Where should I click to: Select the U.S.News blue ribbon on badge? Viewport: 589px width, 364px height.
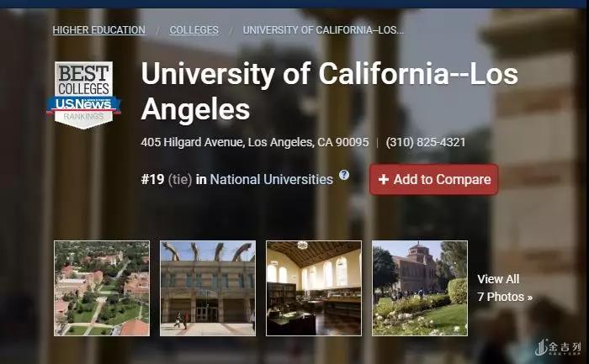83,104
